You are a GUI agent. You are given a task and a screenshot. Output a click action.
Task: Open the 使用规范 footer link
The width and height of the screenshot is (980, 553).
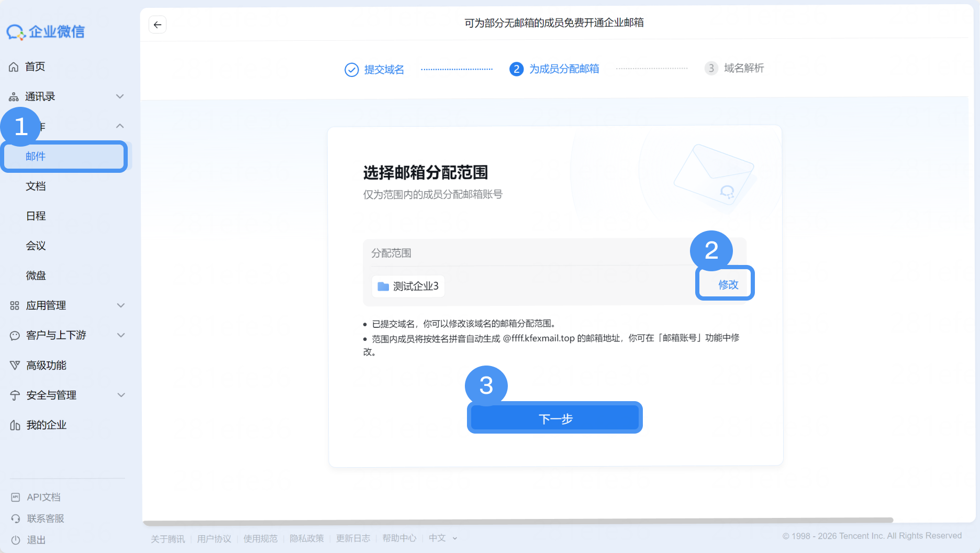tap(261, 538)
